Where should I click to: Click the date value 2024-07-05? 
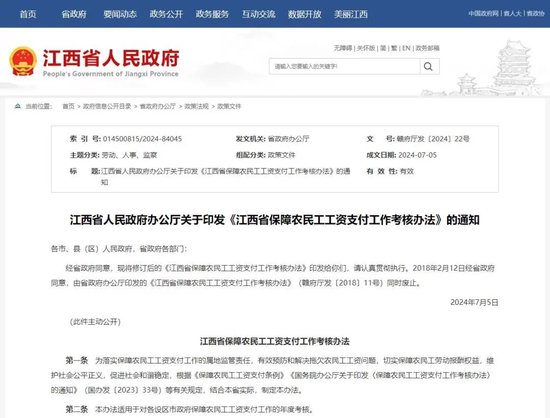click(417, 155)
